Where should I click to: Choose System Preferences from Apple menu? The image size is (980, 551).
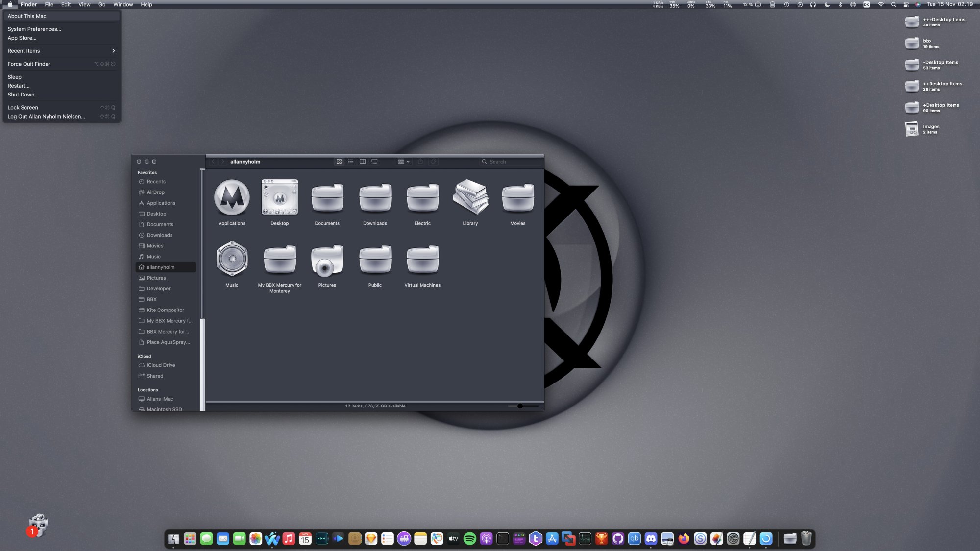(34, 29)
